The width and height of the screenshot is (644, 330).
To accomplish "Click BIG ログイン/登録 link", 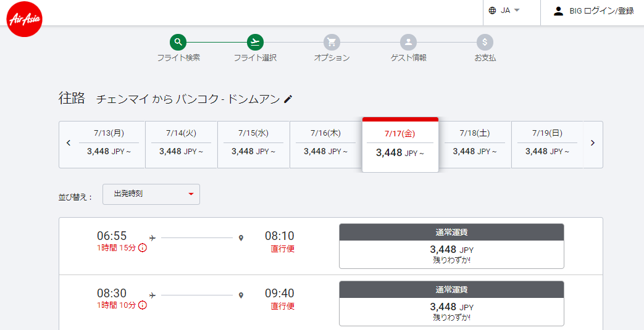I will 601,11.
